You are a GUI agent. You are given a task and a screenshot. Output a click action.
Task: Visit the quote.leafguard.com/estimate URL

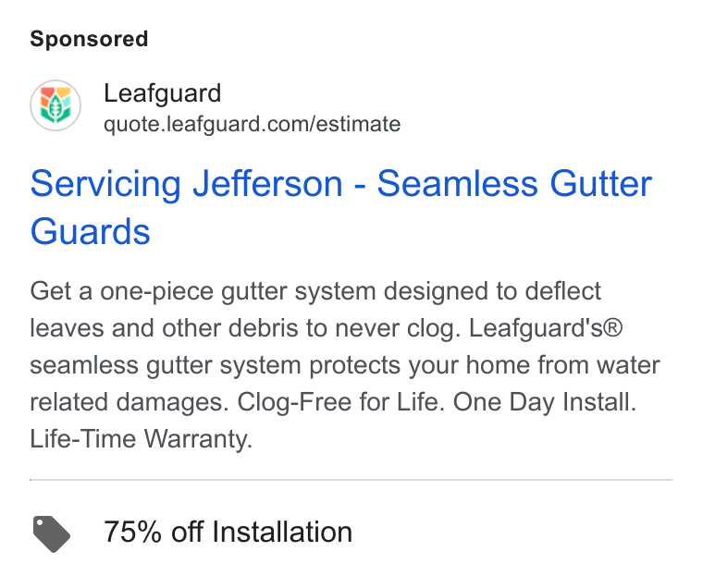(252, 124)
